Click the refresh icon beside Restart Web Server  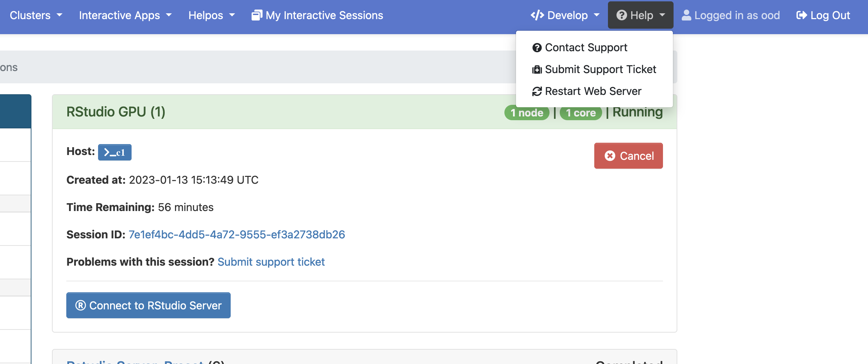click(x=537, y=91)
